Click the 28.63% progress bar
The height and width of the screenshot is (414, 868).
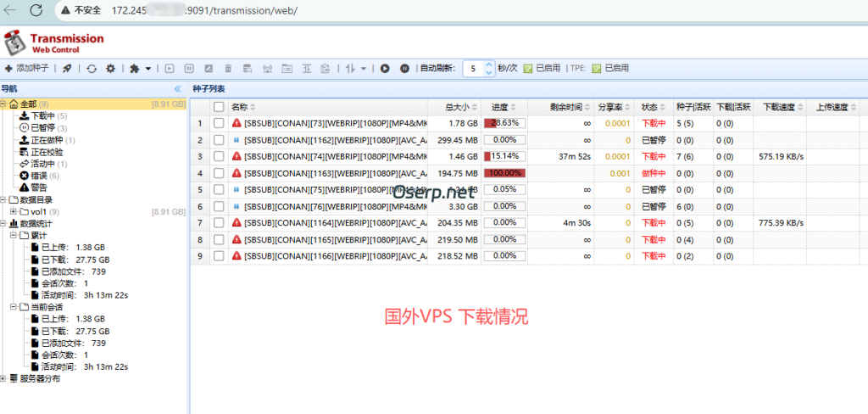[504, 123]
